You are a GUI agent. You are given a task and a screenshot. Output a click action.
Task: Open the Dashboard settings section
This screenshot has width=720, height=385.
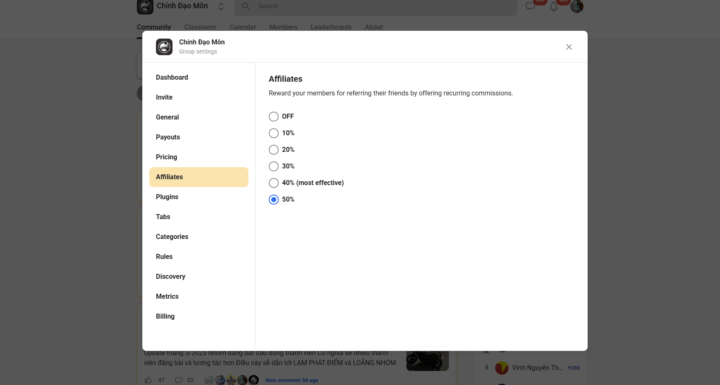point(198,78)
